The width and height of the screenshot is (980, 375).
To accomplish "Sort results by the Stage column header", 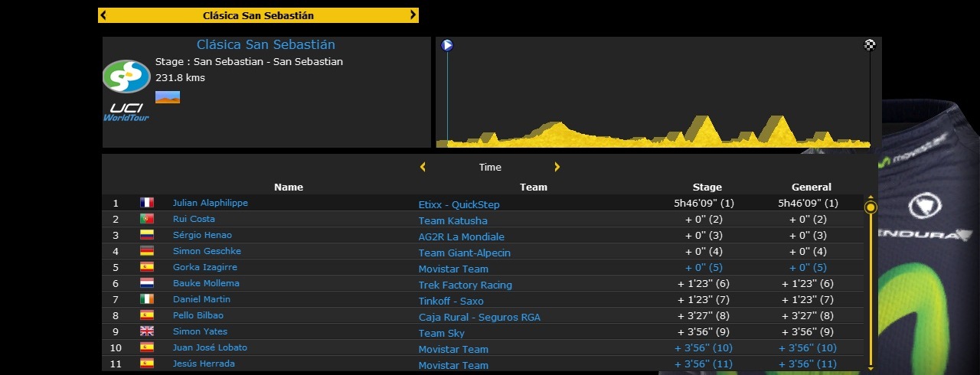I will point(707,187).
